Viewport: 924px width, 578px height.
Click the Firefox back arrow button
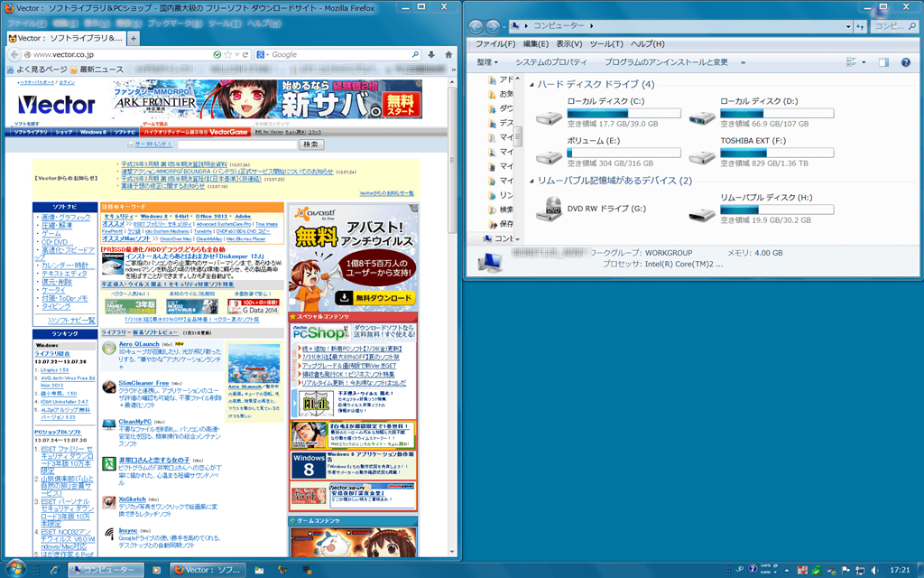tap(14, 54)
